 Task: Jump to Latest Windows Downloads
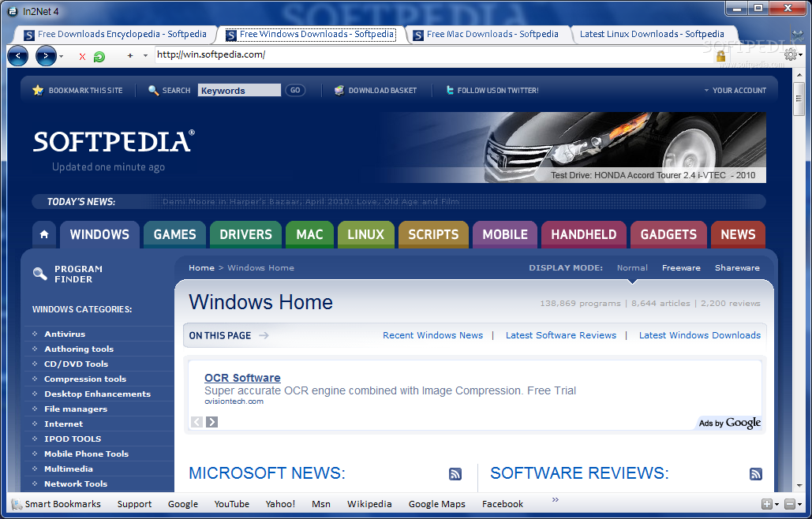pyautogui.click(x=700, y=335)
